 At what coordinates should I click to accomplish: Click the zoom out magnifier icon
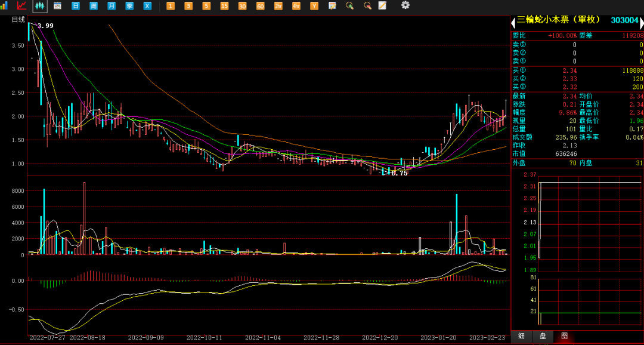click(367, 5)
